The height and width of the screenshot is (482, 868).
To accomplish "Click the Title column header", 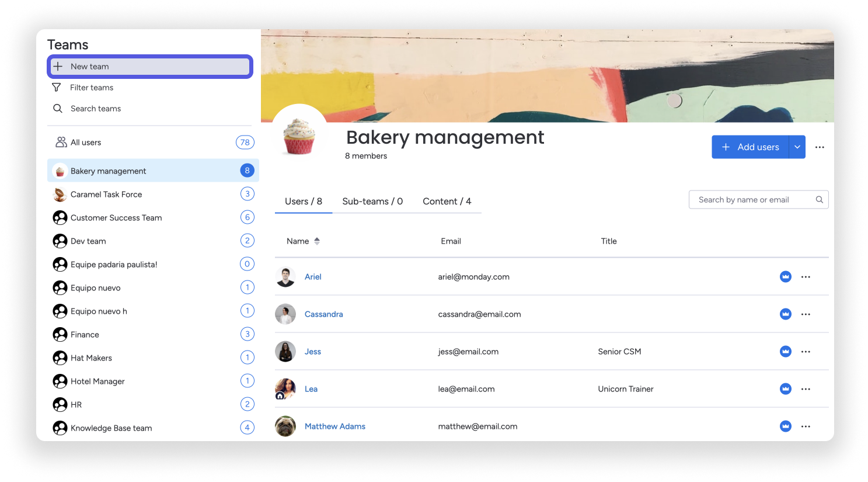I will (x=609, y=241).
